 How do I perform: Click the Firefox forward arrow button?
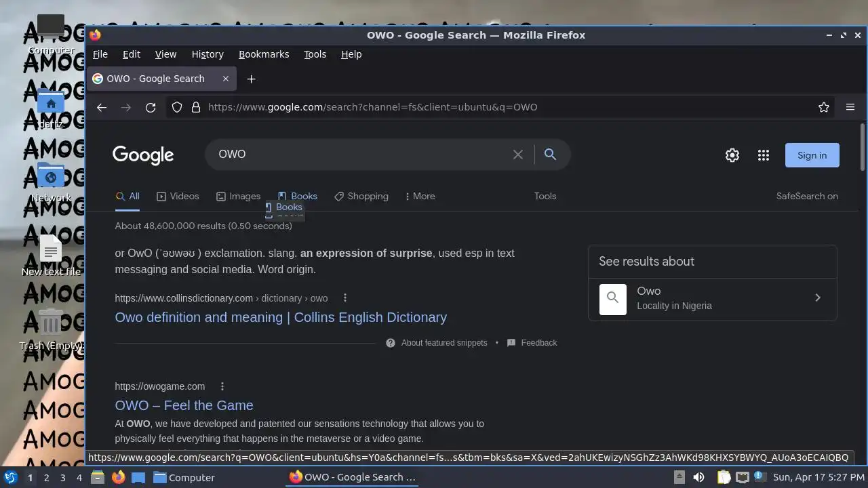(x=126, y=107)
